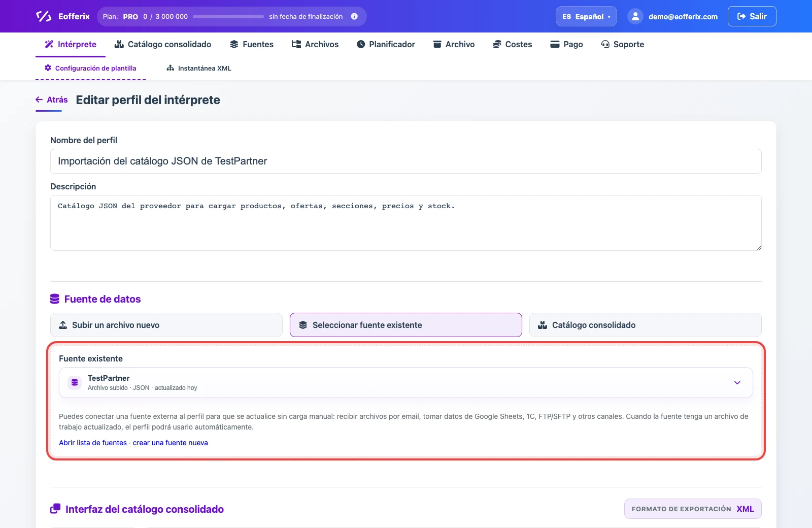This screenshot has height=528, width=812.
Task: Click the user avatar icon
Action: (635, 16)
